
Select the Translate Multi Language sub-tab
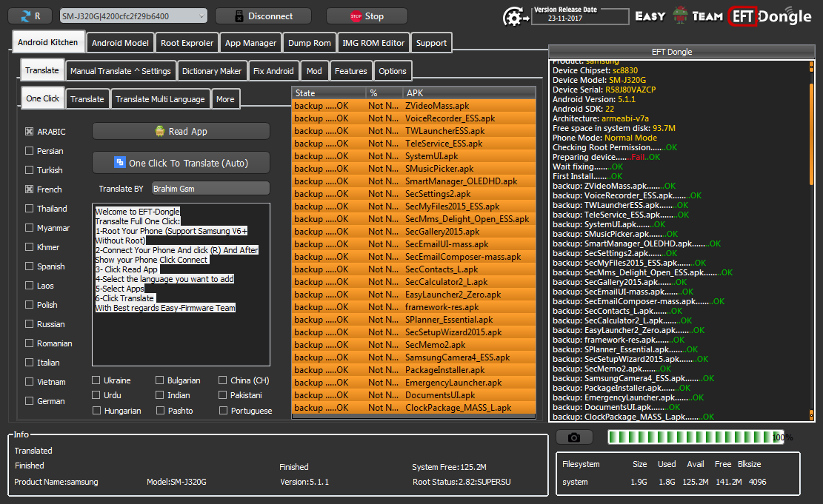pos(160,99)
